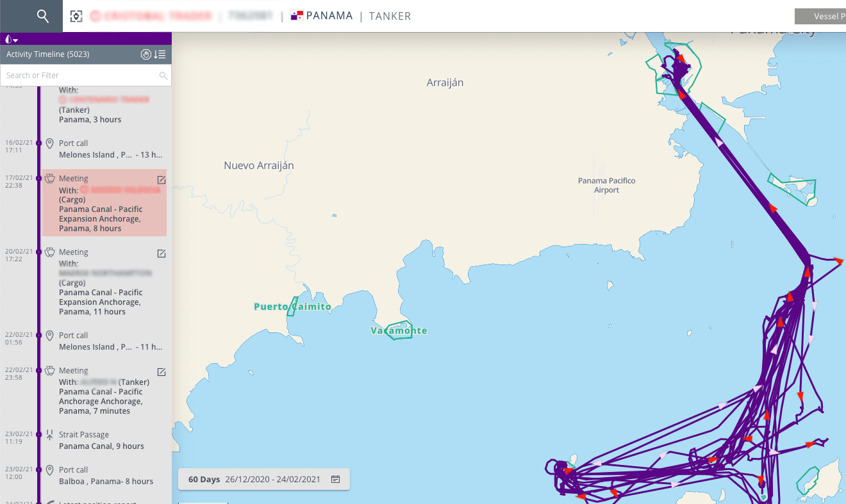The height and width of the screenshot is (504, 846).
Task: Open the date range calendar icon
Action: [x=335, y=479]
